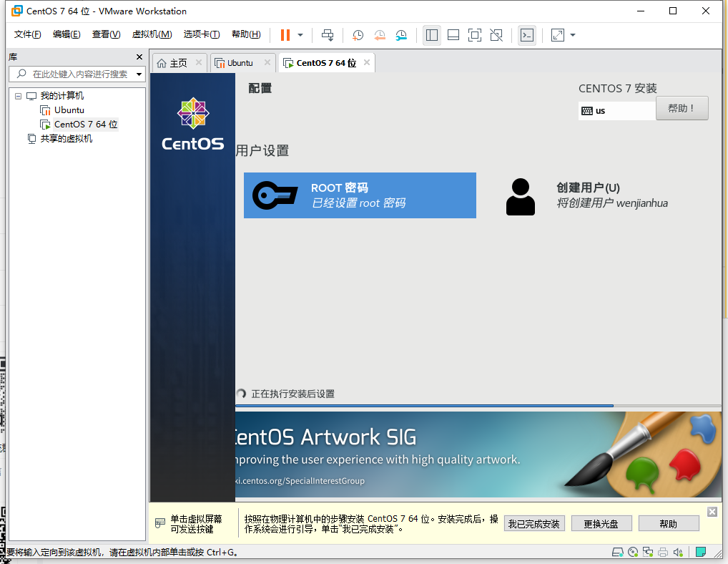Enter full screen mode icon
This screenshot has width=728, height=564.
475,35
